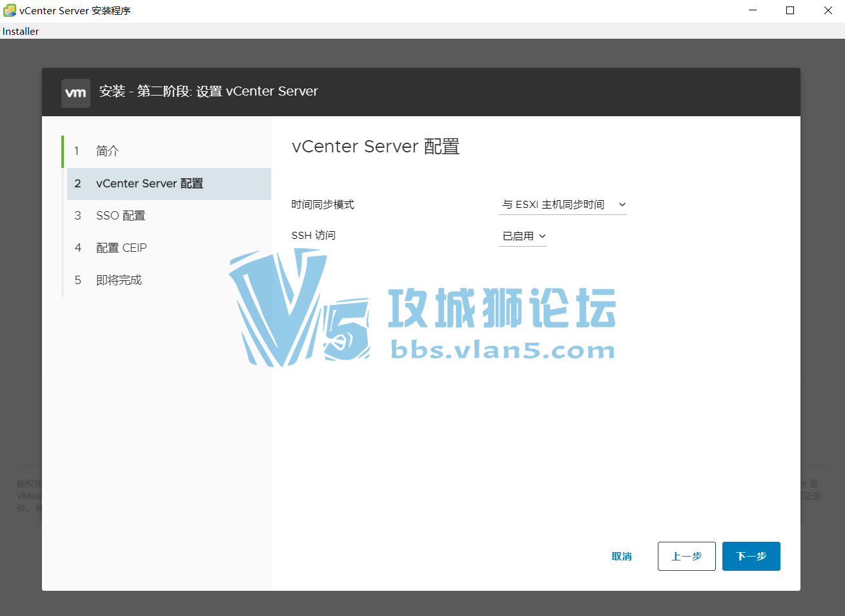Click the 安装 - 第二阶段 title bar
Screen dimensions: 845x616
(x=209, y=91)
